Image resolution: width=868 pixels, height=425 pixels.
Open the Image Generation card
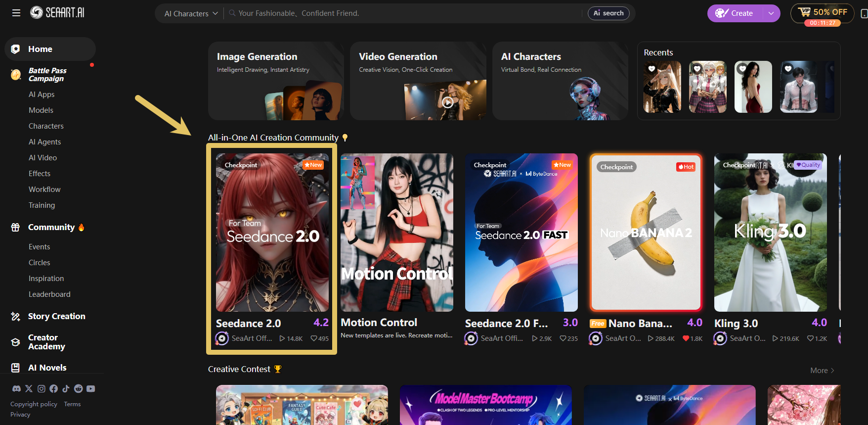click(x=276, y=81)
